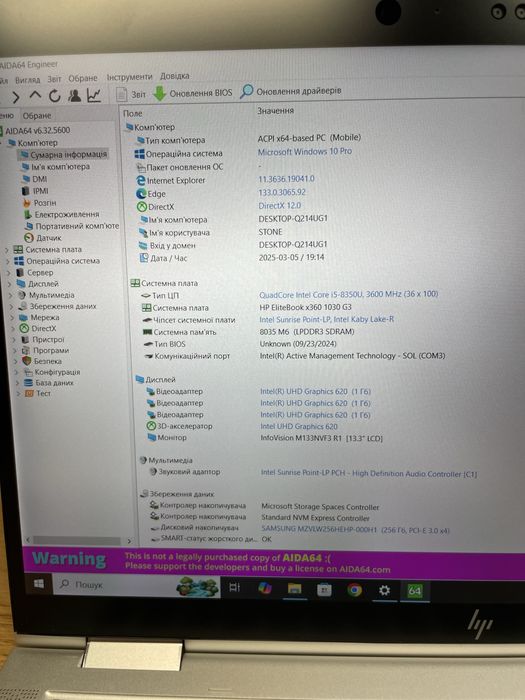525x700 pixels.
Task: Click Оновлення драйверів toolbar button
Action: click(x=291, y=91)
